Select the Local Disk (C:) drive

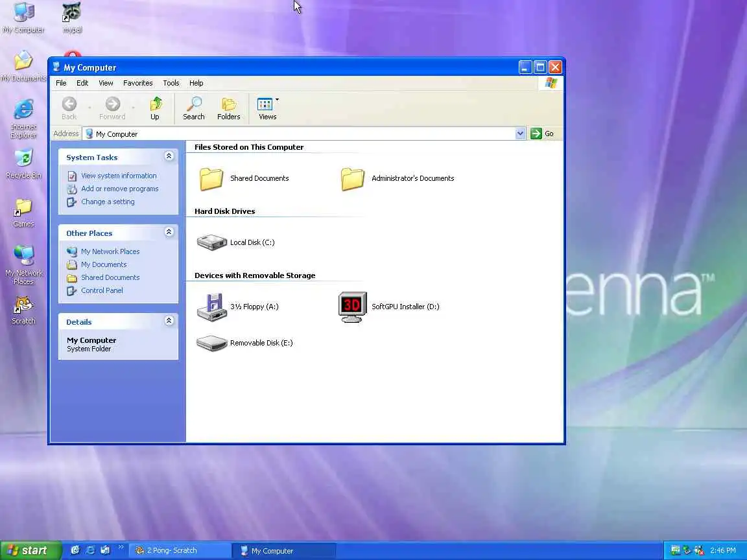click(x=236, y=242)
